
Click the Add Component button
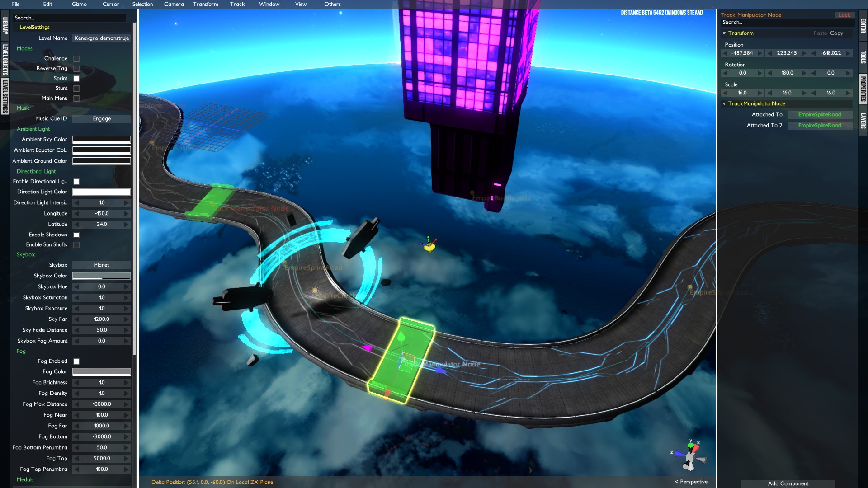[x=788, y=483]
